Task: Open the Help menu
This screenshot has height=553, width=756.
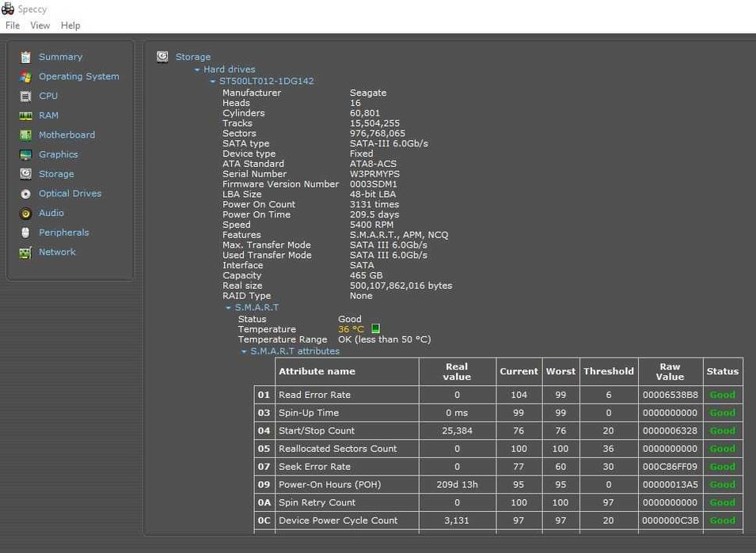Action: (x=70, y=25)
